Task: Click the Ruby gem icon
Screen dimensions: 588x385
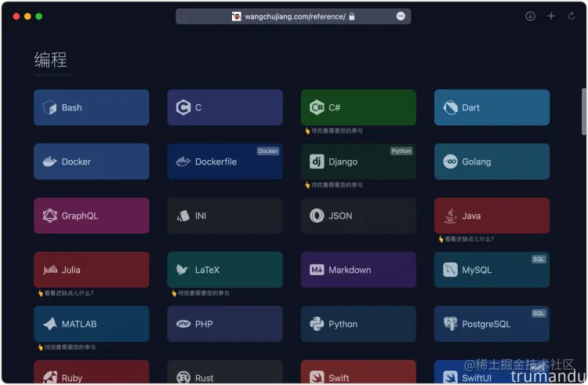Action: 50,377
